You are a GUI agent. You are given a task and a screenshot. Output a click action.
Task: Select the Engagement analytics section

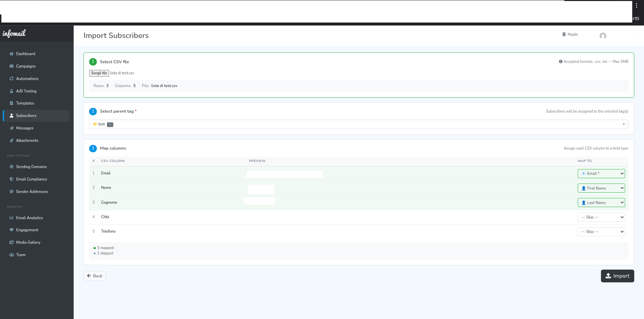point(27,230)
